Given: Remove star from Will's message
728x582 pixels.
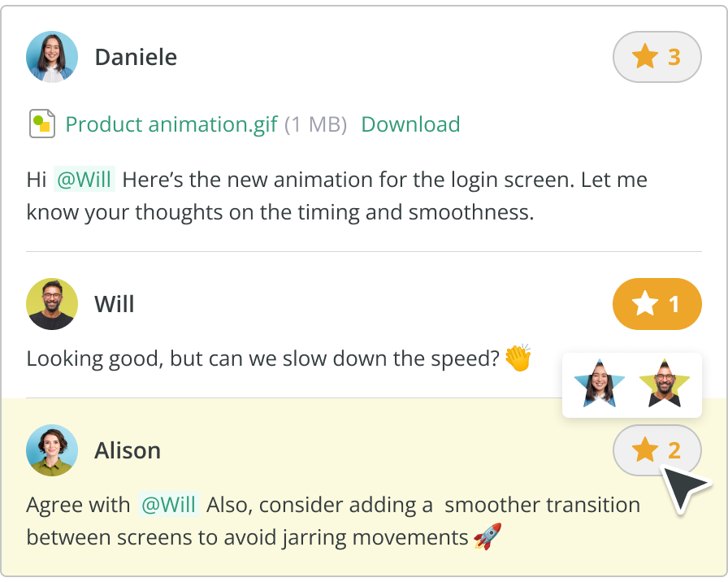Looking at the screenshot, I should [x=656, y=304].
